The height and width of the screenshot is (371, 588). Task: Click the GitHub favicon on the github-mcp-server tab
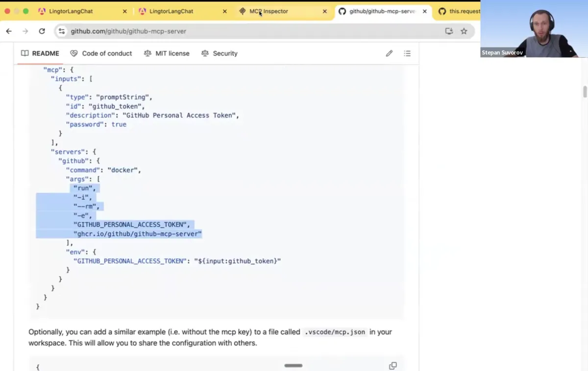point(342,11)
